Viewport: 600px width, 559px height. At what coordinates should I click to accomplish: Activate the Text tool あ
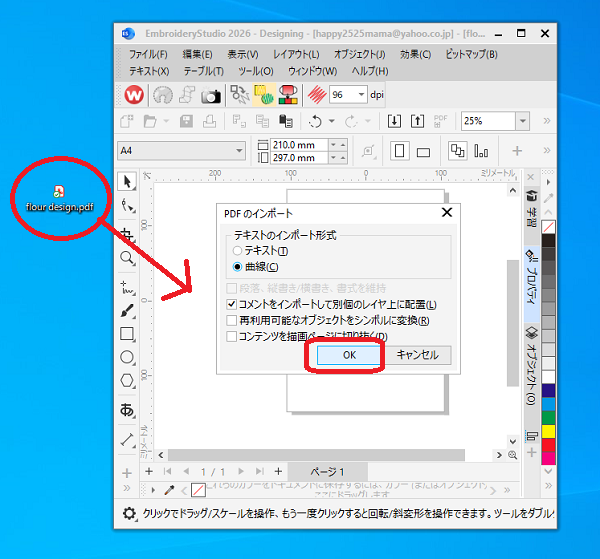(127, 410)
